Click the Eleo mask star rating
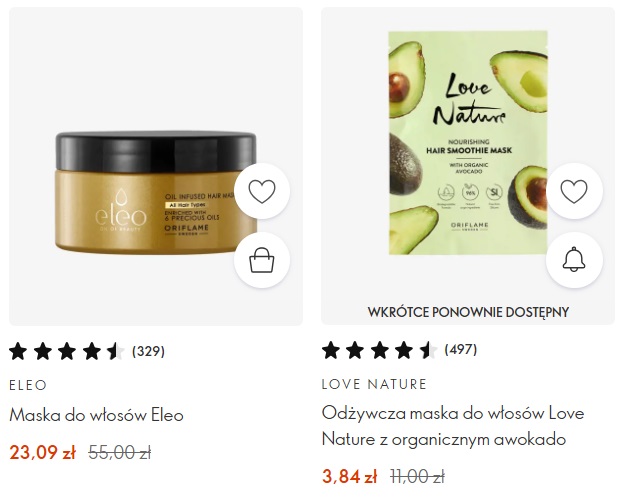 coord(67,351)
